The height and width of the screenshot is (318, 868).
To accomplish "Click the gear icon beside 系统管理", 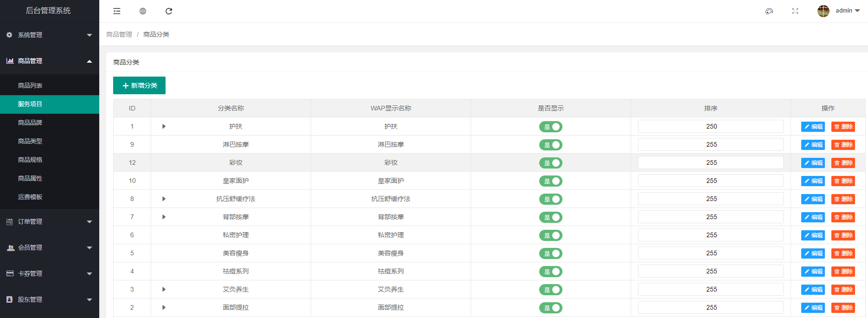I will click(x=9, y=35).
